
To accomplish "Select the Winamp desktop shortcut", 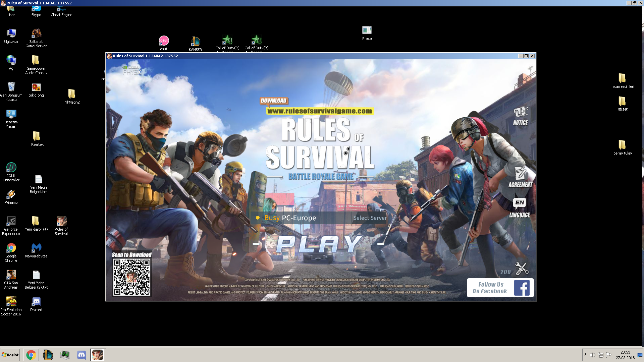I will (x=11, y=197).
